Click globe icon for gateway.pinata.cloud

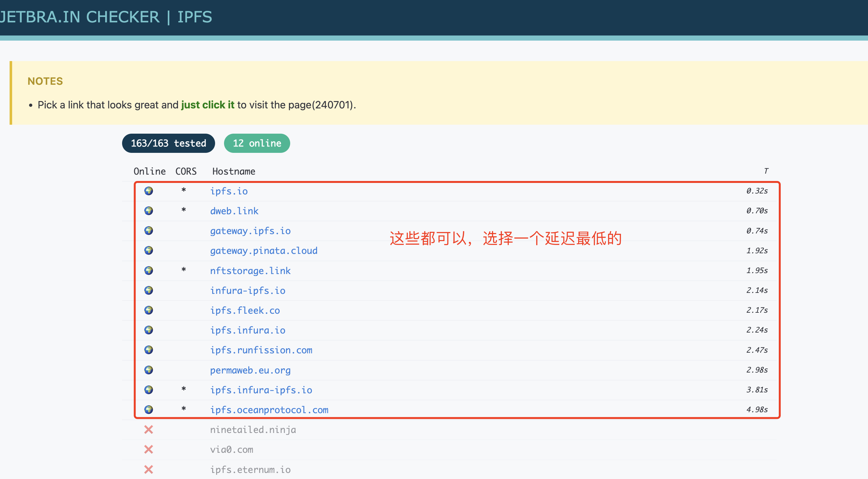149,250
